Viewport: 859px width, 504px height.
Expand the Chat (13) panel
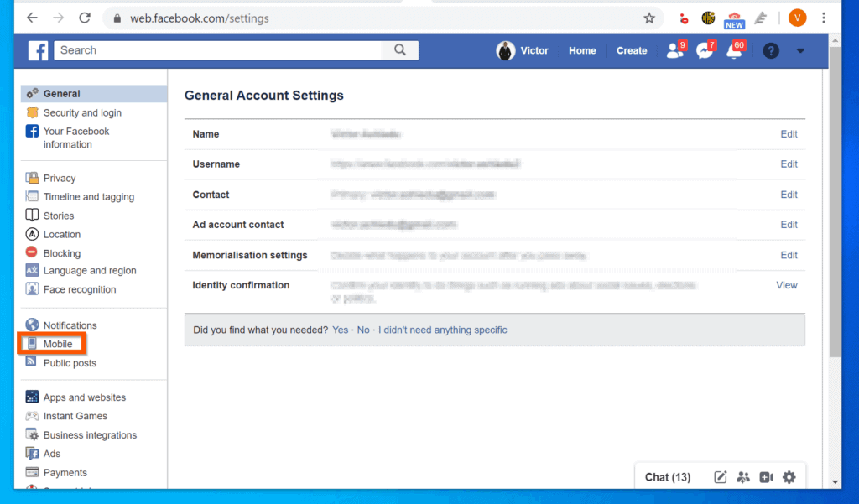pos(667,476)
